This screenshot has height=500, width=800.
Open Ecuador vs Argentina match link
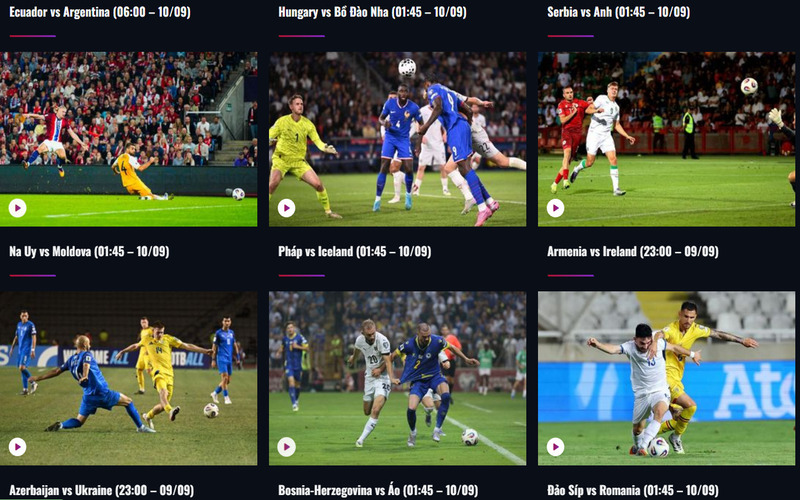(x=100, y=12)
